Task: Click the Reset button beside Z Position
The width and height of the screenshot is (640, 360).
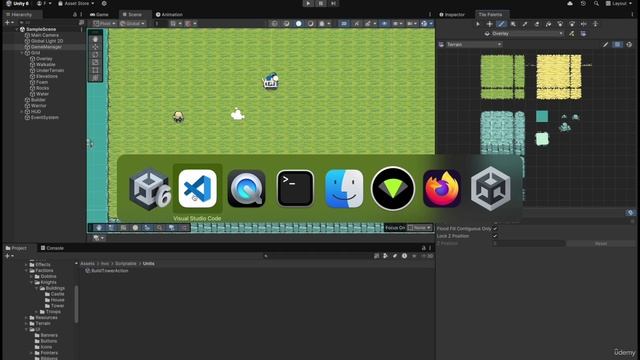Action: (x=601, y=243)
